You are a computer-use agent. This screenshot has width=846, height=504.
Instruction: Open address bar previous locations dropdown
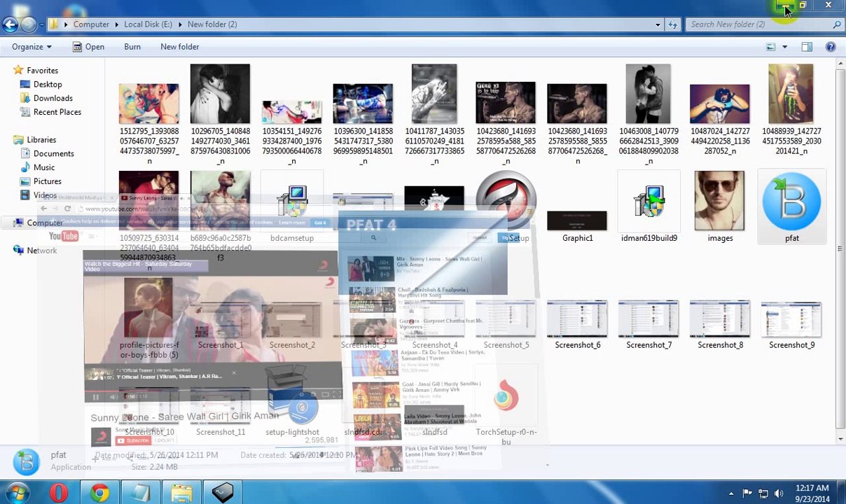658,24
